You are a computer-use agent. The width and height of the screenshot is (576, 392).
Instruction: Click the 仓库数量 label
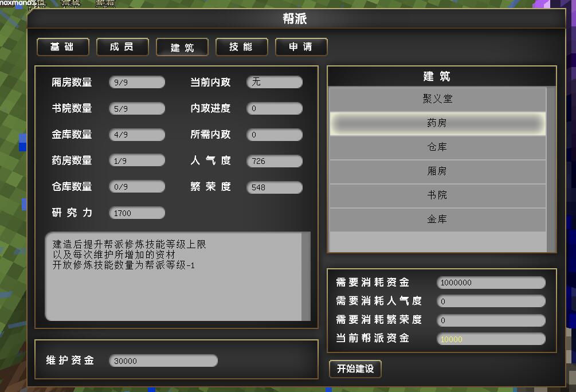[x=72, y=187]
